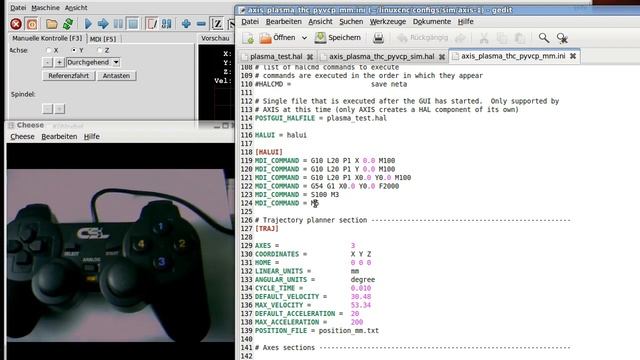Open the Hilfe menu in gedit
This screenshot has height=360, width=640.
[466, 22]
